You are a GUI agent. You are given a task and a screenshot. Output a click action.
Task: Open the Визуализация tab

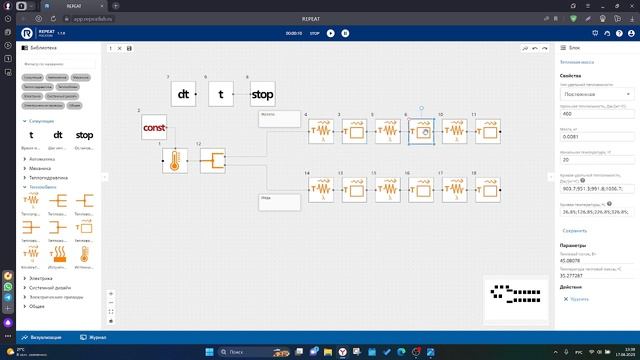click(42, 338)
